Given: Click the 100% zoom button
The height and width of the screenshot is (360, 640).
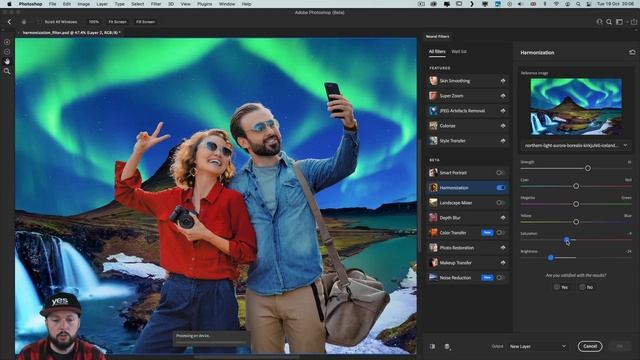Looking at the screenshot, I should coord(94,22).
